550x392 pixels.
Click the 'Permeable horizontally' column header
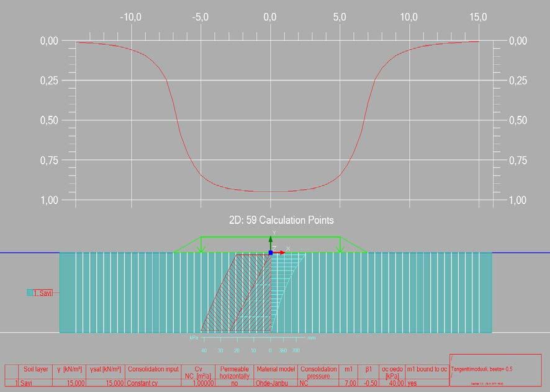pos(234,372)
